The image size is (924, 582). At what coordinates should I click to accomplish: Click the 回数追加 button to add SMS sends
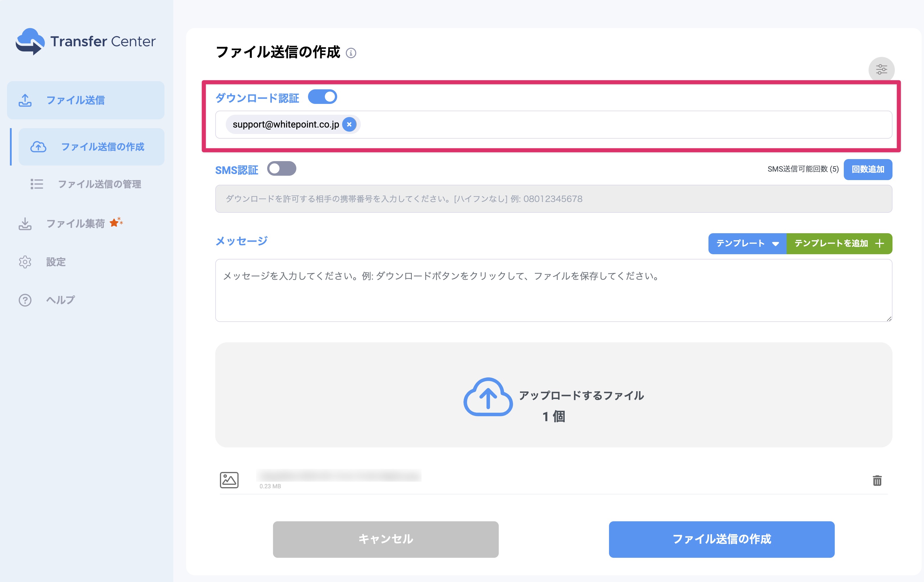coord(868,169)
